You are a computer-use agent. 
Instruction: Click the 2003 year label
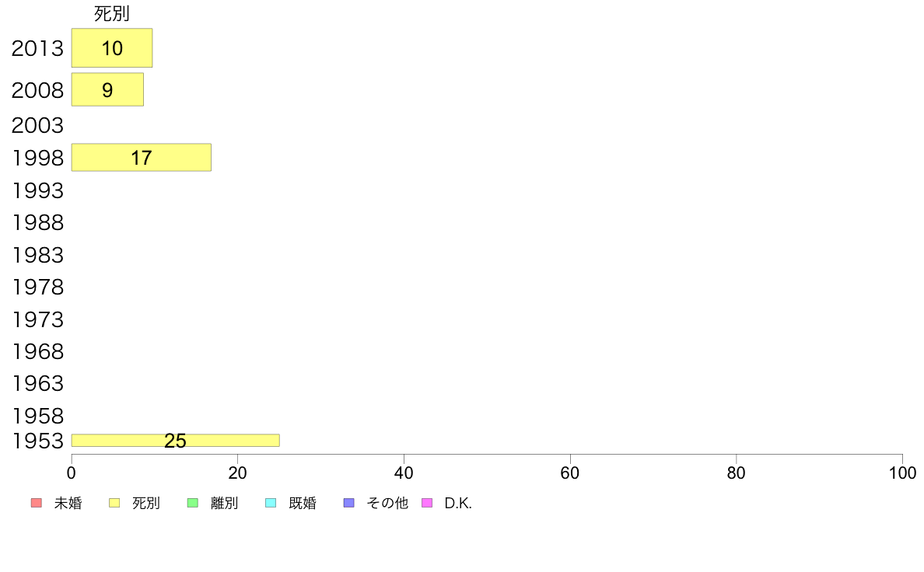point(37,125)
